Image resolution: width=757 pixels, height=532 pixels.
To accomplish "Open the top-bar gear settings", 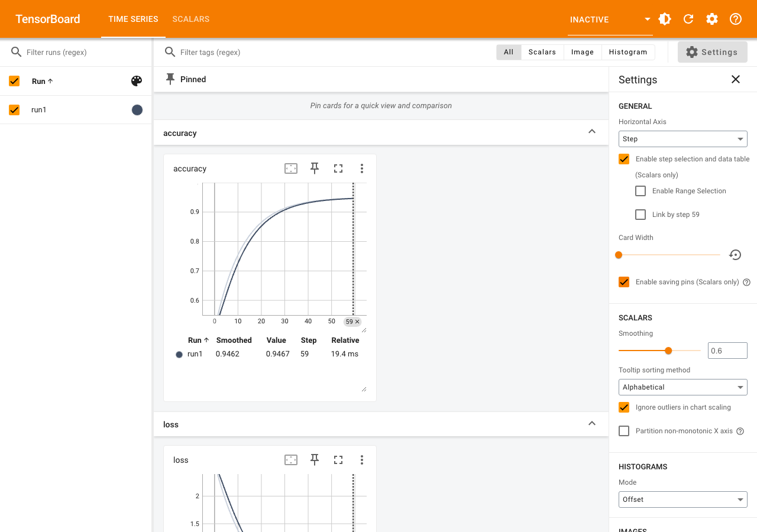I will (712, 19).
